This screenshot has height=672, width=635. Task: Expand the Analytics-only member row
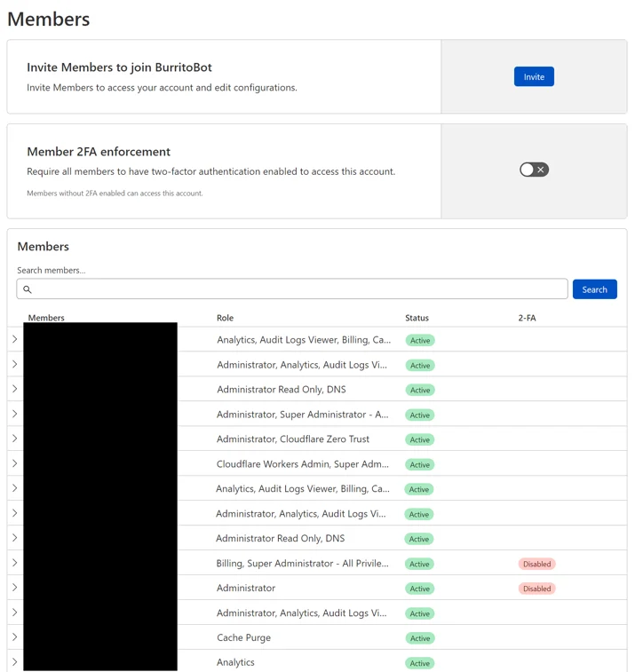[x=14, y=662]
